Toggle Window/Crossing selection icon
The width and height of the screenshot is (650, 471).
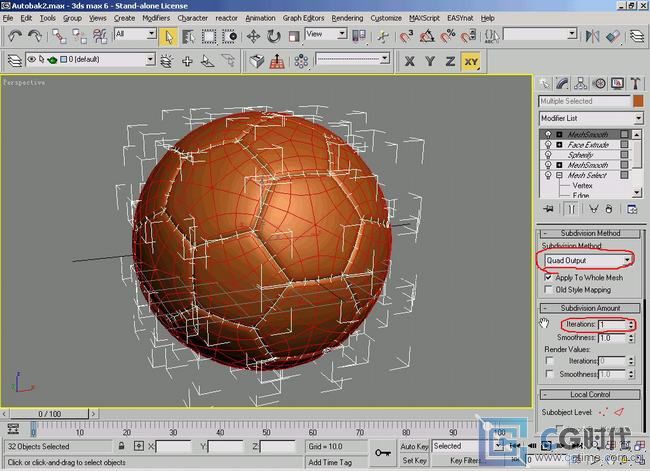[x=229, y=36]
